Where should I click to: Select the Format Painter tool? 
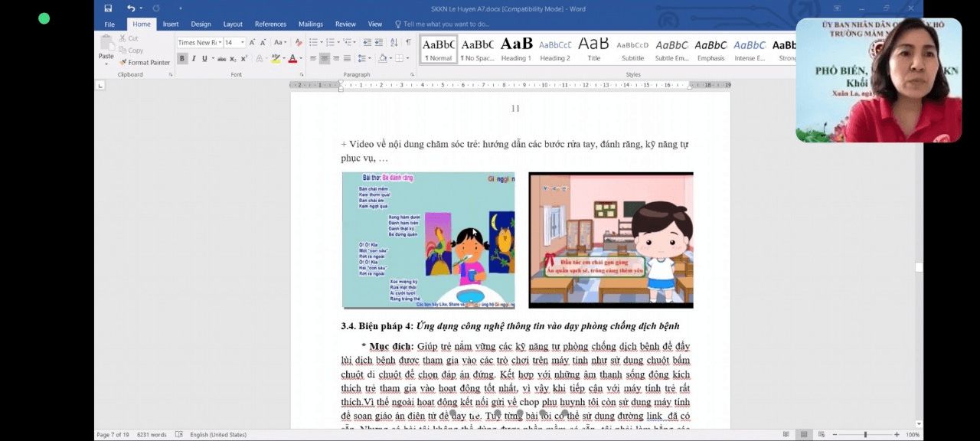145,63
